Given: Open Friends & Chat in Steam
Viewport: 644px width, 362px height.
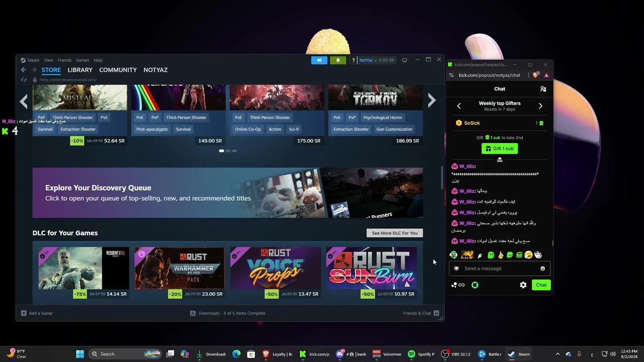Looking at the screenshot, I should [421, 313].
